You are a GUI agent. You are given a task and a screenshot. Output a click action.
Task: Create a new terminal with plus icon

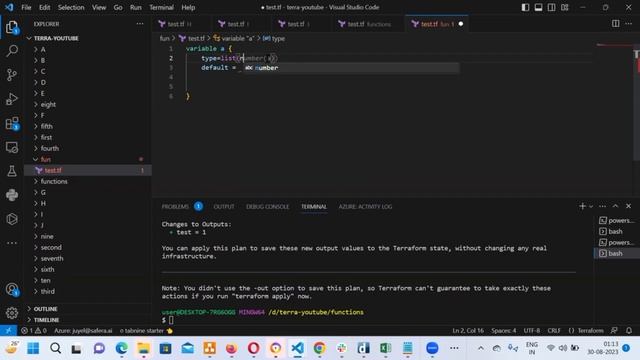[582, 206]
